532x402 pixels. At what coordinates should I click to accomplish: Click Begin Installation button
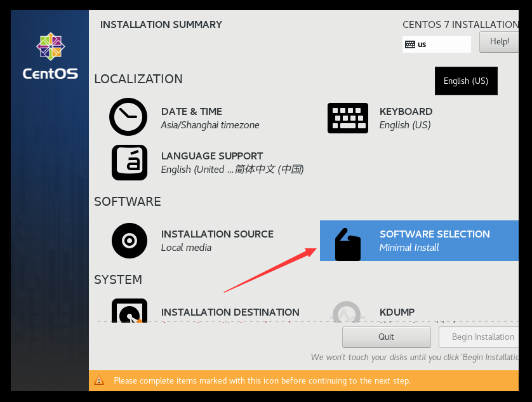[479, 337]
